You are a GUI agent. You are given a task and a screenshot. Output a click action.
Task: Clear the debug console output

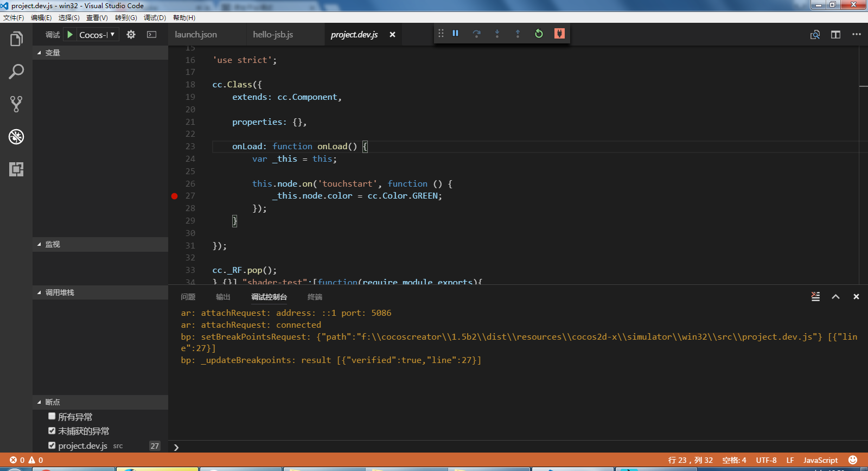[x=815, y=297]
